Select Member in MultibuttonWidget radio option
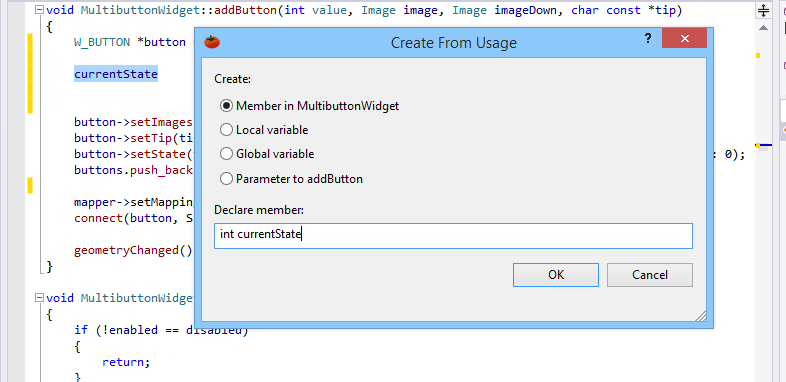Screen dimensions: 786x382 point(309,106)
